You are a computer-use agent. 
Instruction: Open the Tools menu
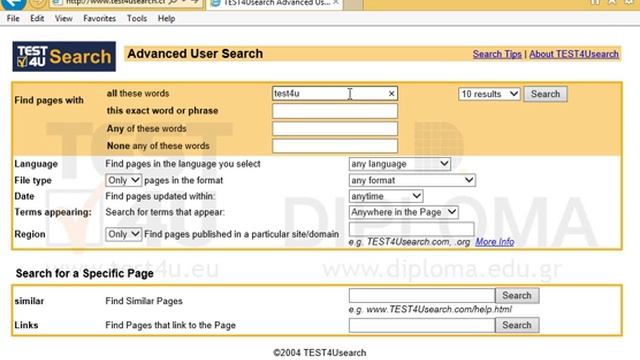[x=137, y=18]
